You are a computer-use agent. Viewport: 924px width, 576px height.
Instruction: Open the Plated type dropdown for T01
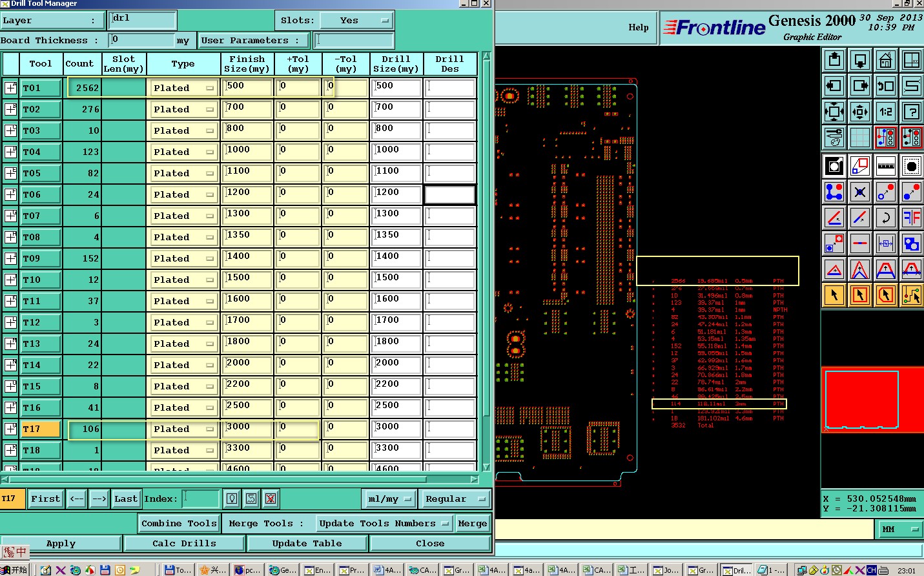click(x=183, y=88)
